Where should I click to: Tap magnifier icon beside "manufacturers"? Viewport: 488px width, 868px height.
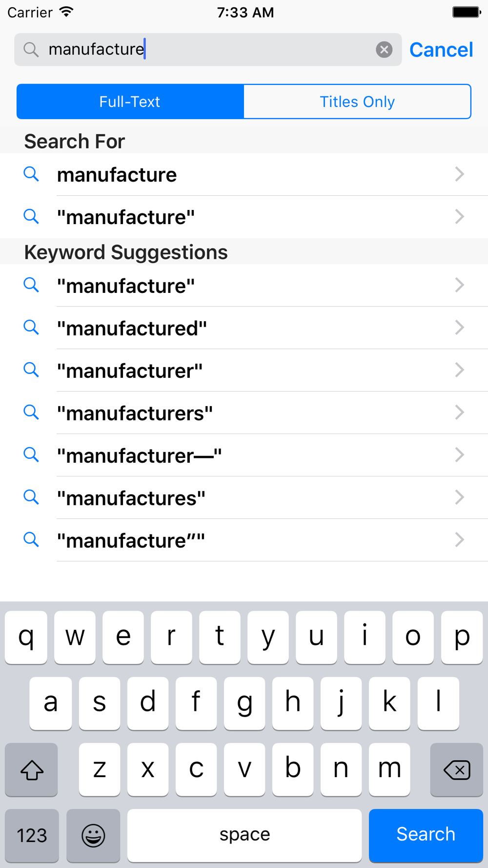click(31, 412)
